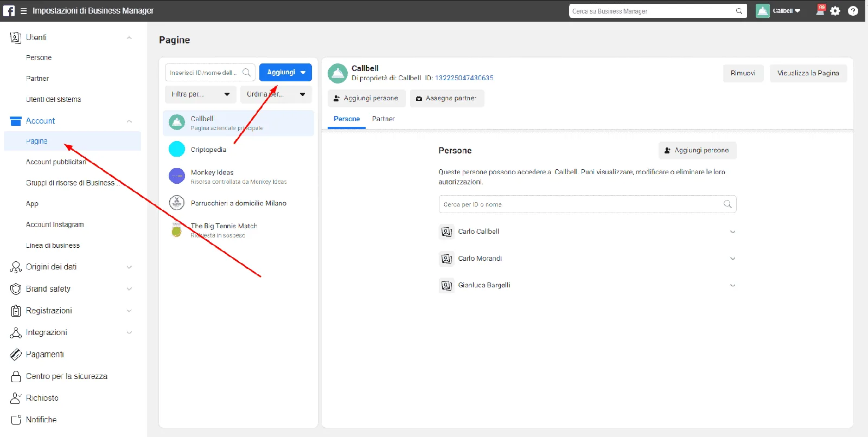The width and height of the screenshot is (868, 437).
Task: Click the Rimuovi button
Action: pos(743,73)
